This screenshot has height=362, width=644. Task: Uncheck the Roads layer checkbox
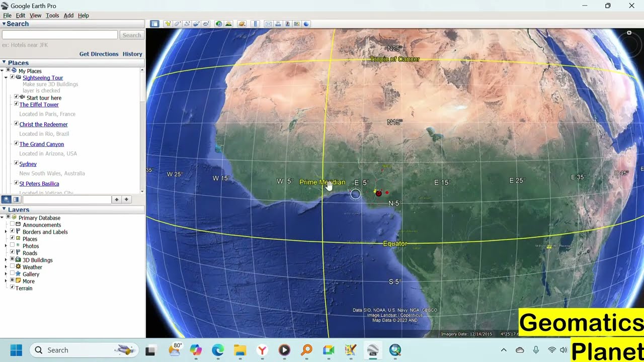13,253
